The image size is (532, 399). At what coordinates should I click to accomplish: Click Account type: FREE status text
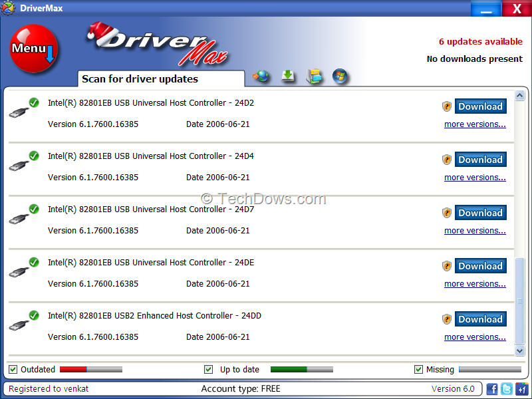[241, 388]
